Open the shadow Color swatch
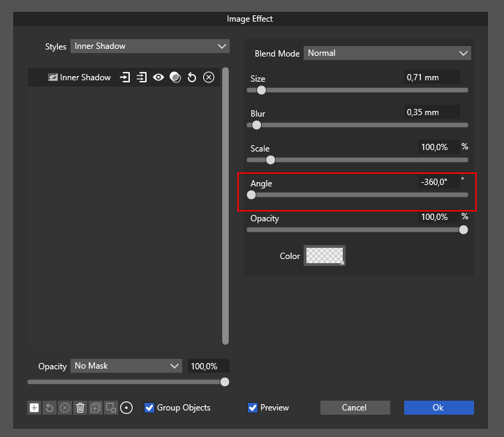Viewport: 504px width, 437px height. coord(325,255)
